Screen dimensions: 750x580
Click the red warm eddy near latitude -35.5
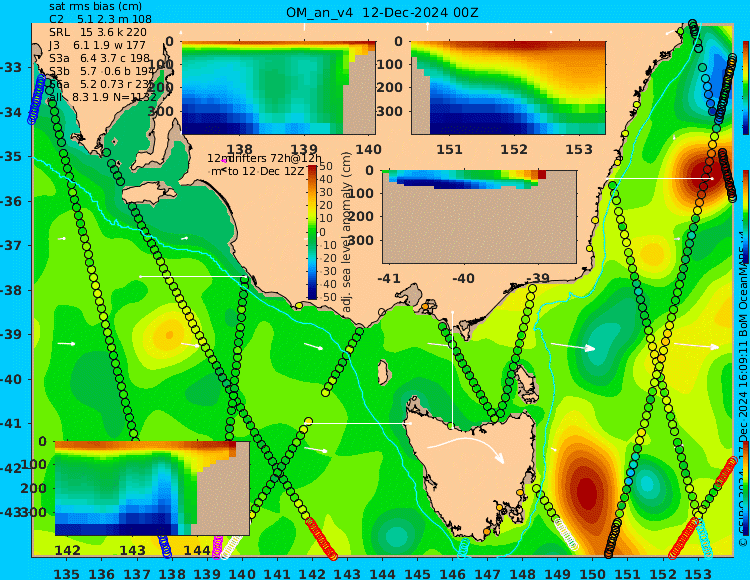click(704, 173)
